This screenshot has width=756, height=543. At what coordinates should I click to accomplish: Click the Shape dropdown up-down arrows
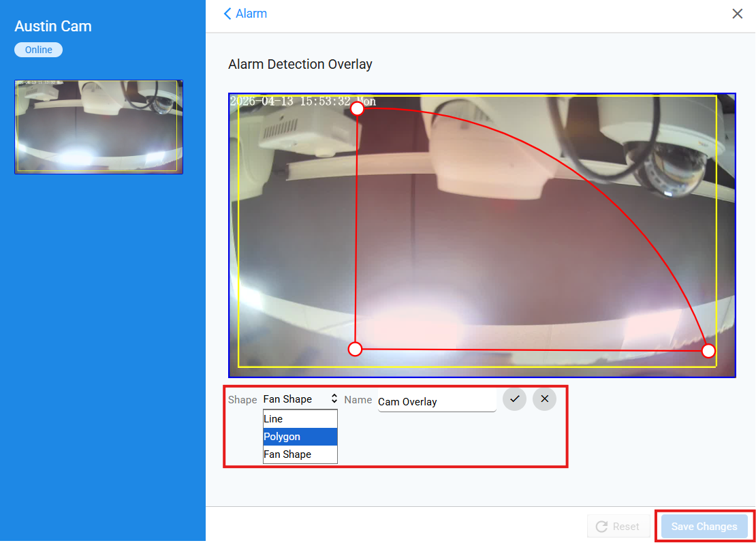(x=334, y=399)
